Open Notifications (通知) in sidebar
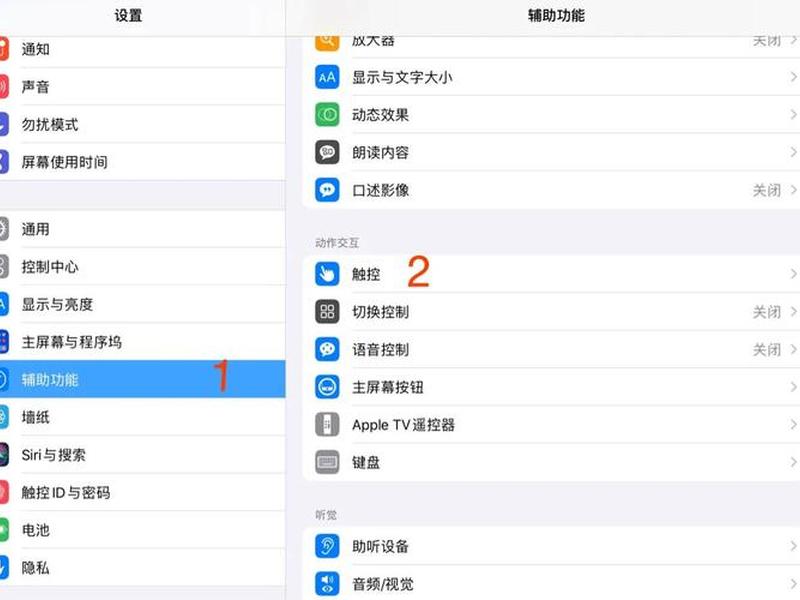Image resolution: width=800 pixels, height=600 pixels. (142, 49)
